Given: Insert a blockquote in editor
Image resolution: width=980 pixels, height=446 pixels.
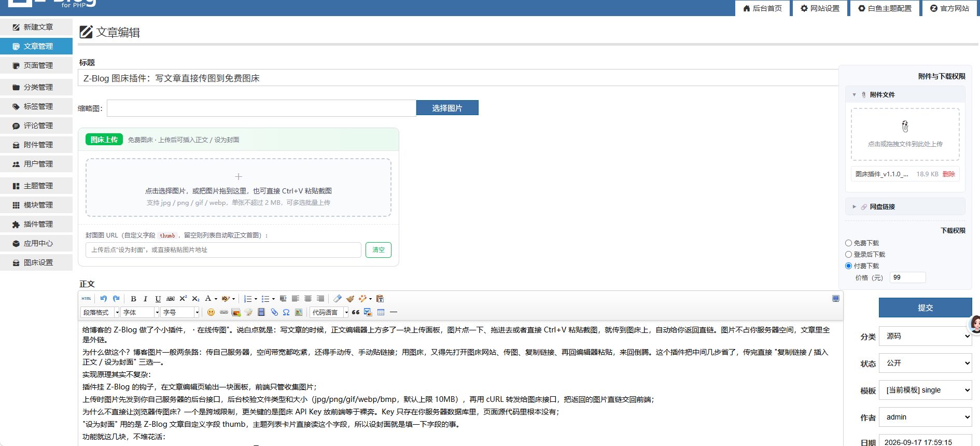Looking at the screenshot, I should (x=355, y=312).
